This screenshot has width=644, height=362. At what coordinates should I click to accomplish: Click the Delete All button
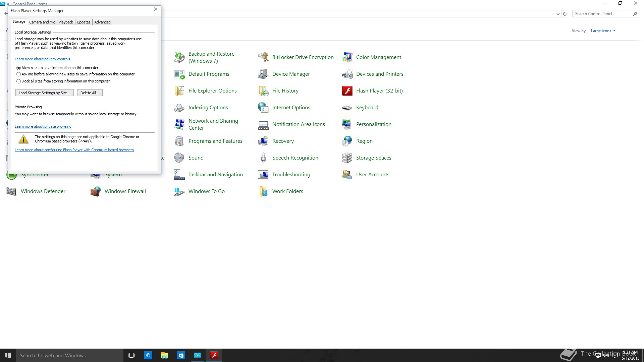[x=90, y=93]
